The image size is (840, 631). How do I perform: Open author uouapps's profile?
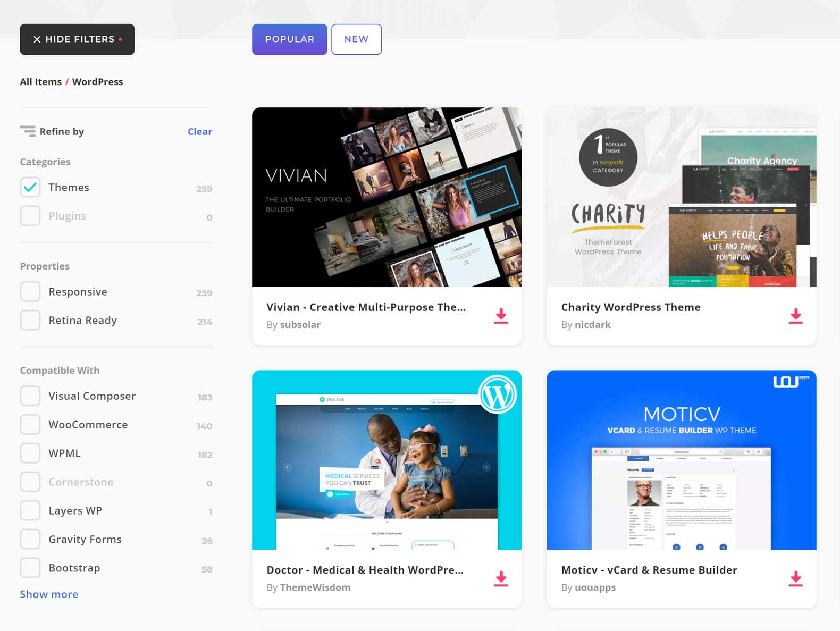(595, 587)
